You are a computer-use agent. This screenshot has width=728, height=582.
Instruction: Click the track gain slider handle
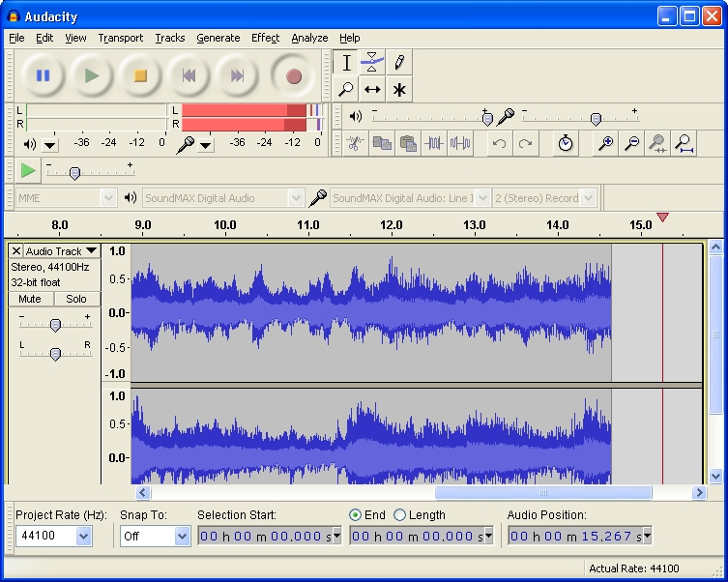[55, 325]
